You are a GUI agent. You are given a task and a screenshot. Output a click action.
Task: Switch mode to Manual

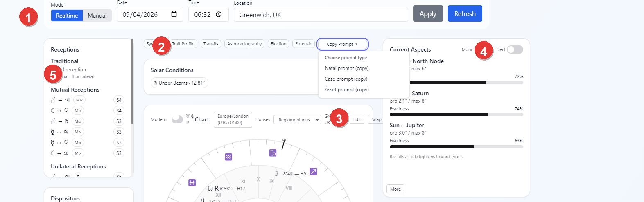coord(97,16)
